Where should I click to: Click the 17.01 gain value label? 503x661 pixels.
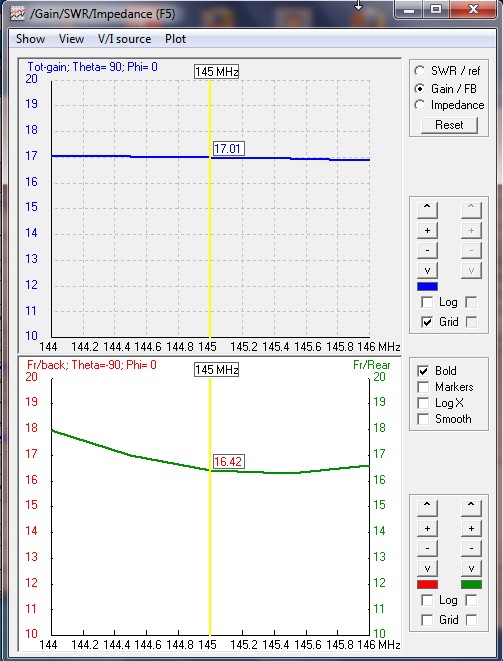coord(228,149)
